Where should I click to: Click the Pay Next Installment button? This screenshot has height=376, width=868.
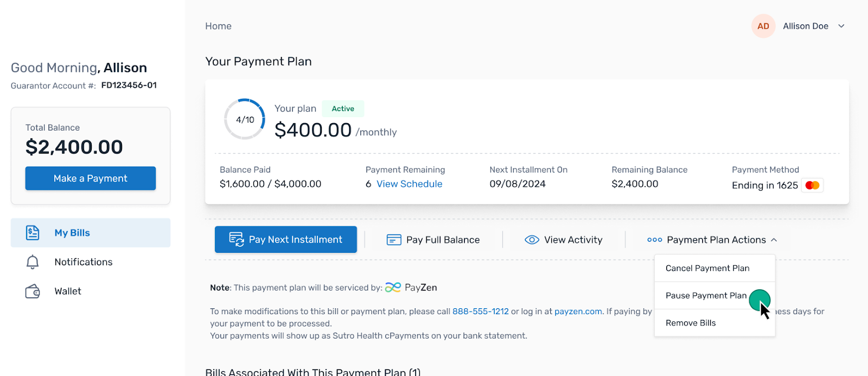pyautogui.click(x=286, y=239)
